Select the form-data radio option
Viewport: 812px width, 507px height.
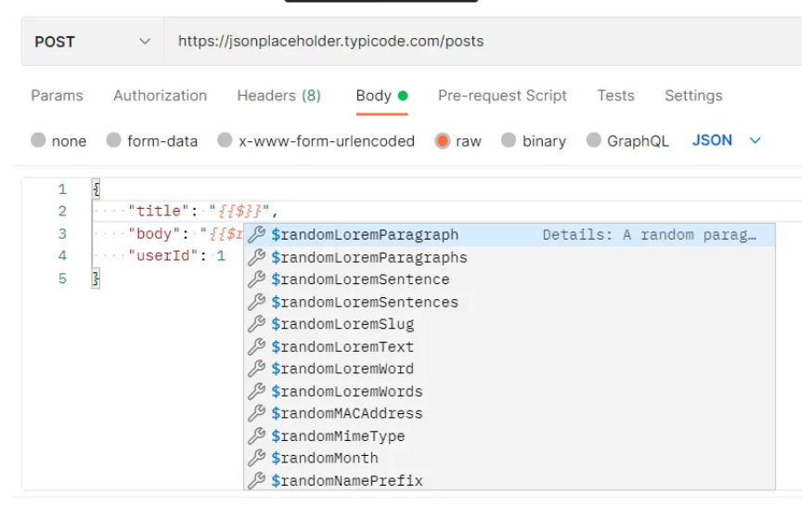(113, 140)
